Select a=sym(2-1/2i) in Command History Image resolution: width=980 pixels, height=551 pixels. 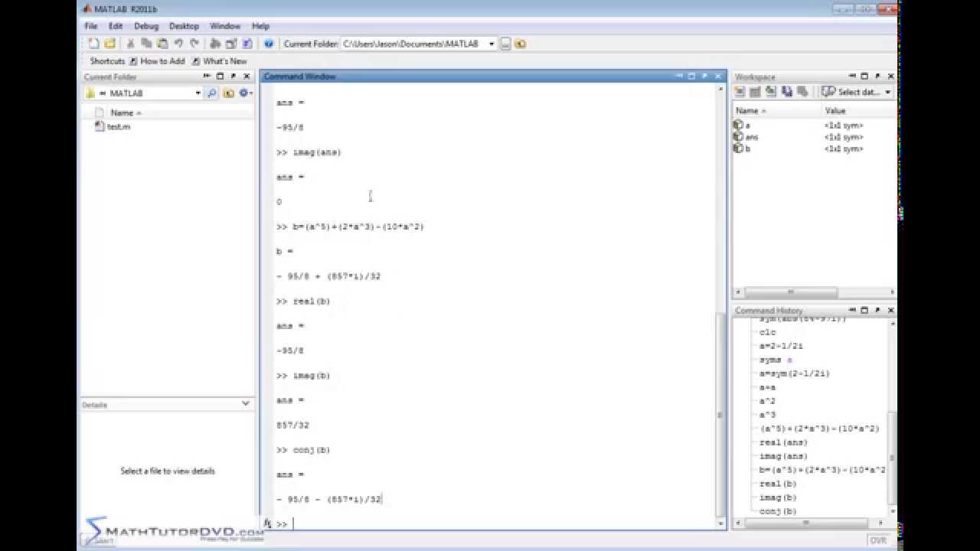(x=794, y=373)
